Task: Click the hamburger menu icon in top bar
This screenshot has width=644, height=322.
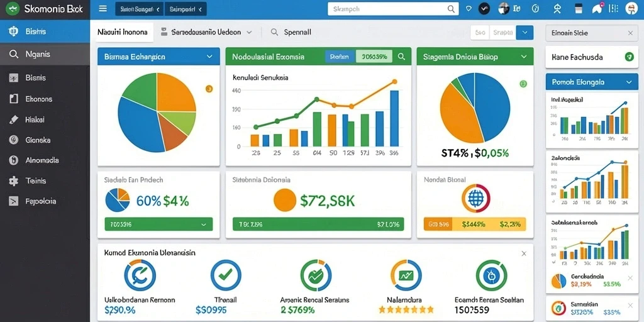Action: click(103, 9)
